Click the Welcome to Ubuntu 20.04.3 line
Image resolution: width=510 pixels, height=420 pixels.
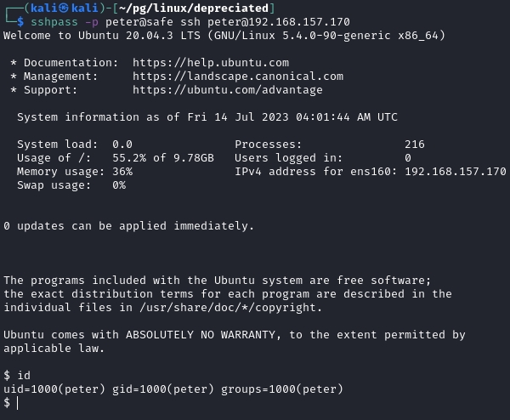tap(224, 36)
